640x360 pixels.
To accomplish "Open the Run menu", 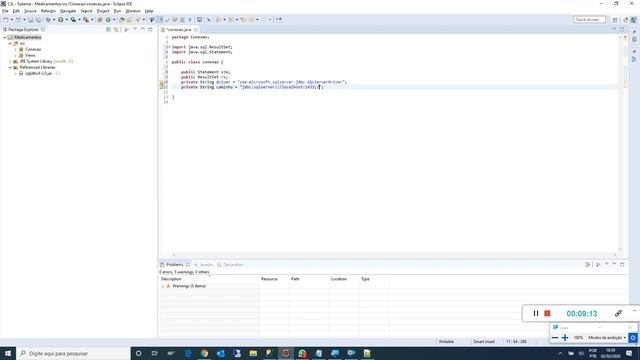I will [x=118, y=11].
